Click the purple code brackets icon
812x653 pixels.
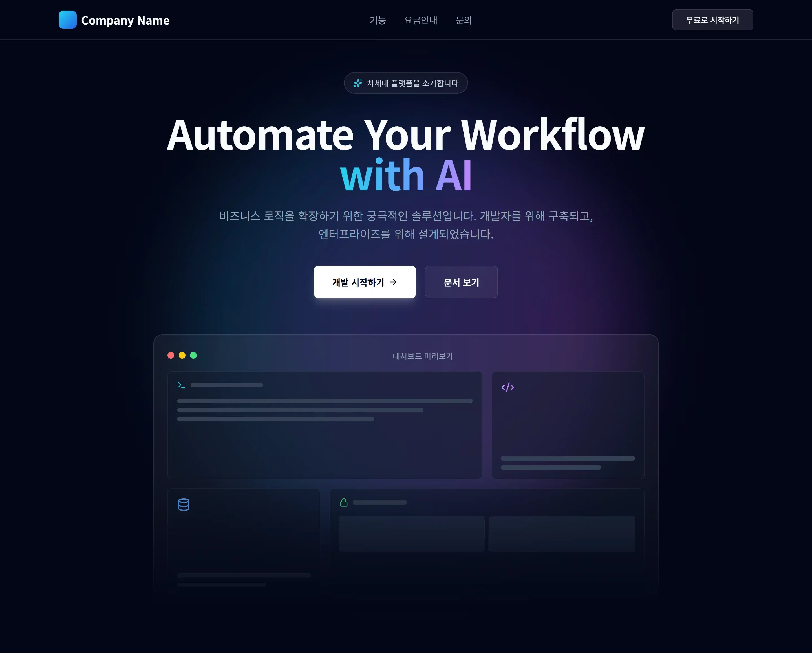click(x=507, y=387)
